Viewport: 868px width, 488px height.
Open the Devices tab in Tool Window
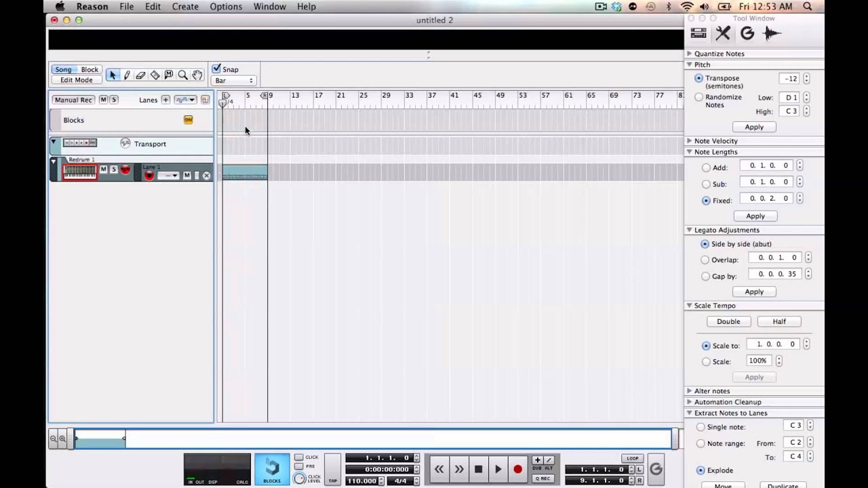click(698, 33)
